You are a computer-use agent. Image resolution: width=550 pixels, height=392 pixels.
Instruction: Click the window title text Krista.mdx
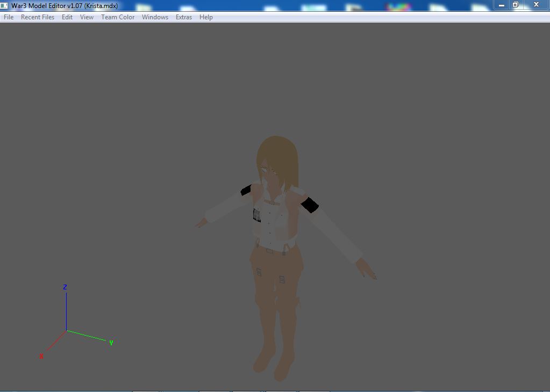click(101, 6)
